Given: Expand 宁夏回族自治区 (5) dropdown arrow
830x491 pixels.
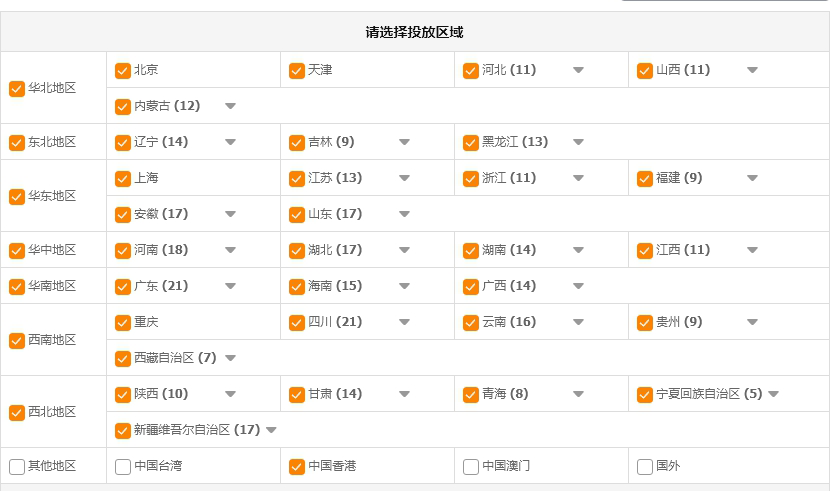Looking at the screenshot, I should click(773, 395).
